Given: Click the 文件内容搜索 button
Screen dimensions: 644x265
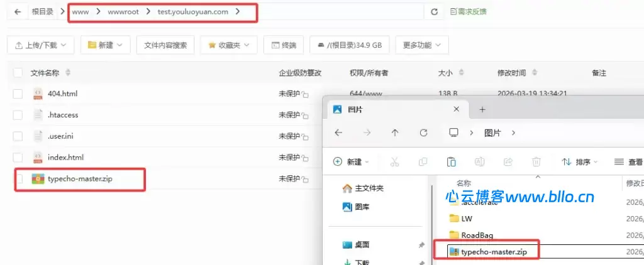Looking at the screenshot, I should (x=165, y=45).
